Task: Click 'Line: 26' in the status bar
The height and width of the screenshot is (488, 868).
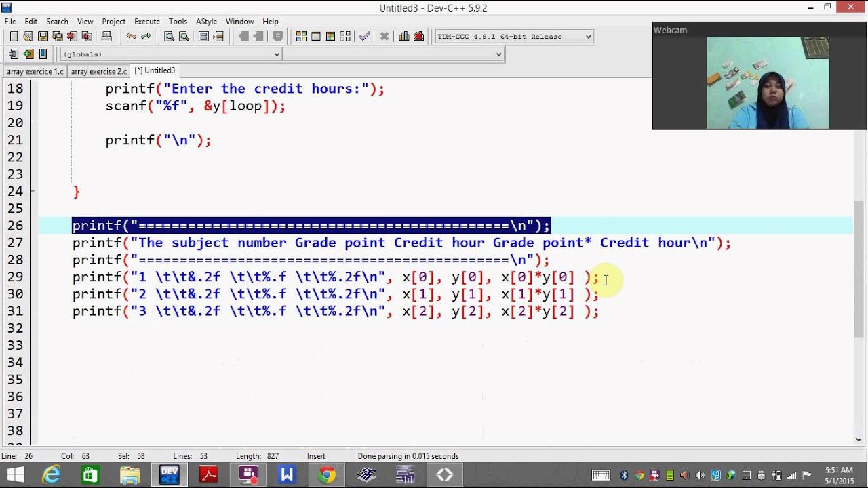Action: [x=17, y=456]
